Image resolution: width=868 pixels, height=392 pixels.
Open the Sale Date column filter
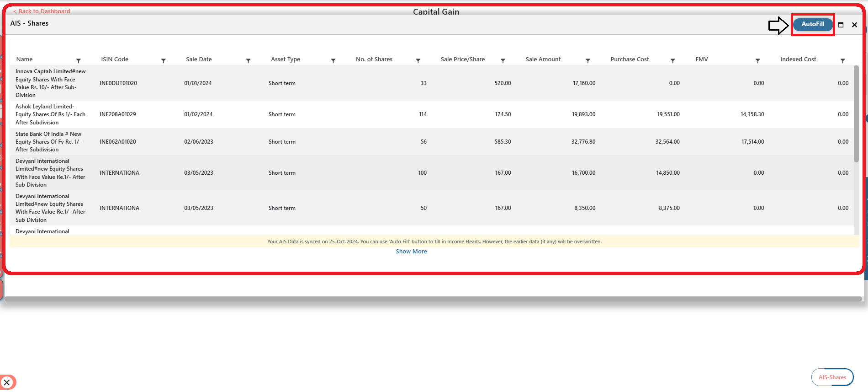coord(249,60)
